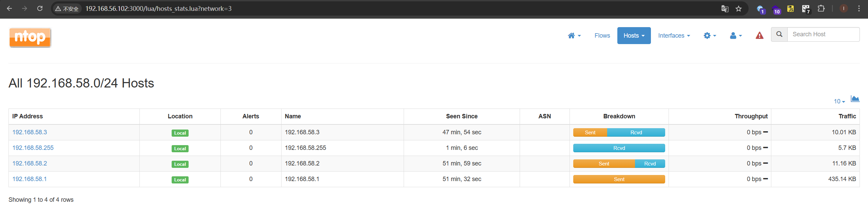This screenshot has width=868, height=216.
Task: Click the area chart icon above table
Action: pyautogui.click(x=855, y=99)
